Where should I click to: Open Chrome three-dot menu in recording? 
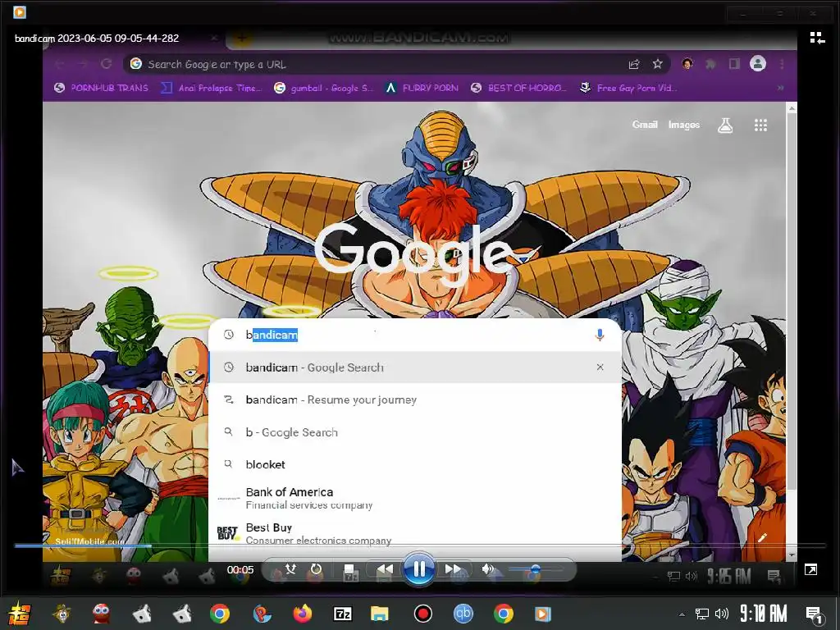click(x=782, y=64)
